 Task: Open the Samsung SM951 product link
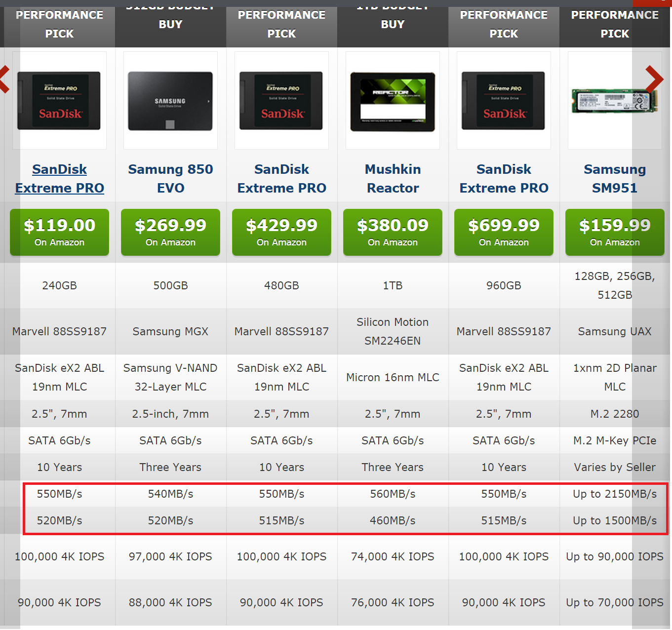(615, 179)
